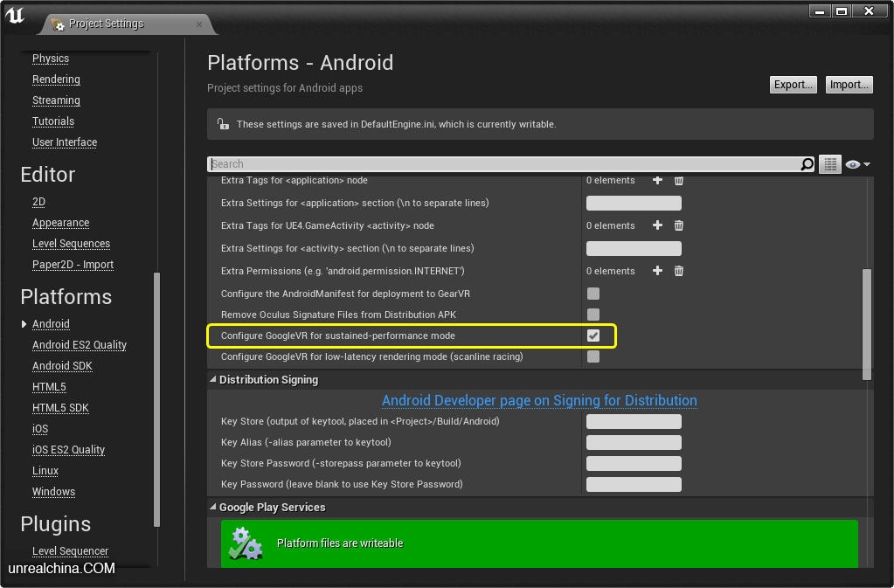Click the Key Alias input field
This screenshot has width=894, height=588.
(634, 442)
